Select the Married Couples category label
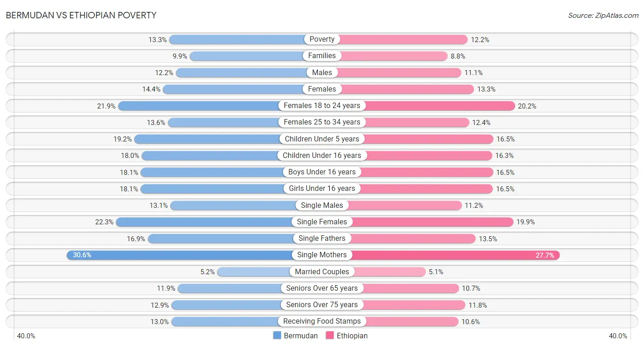The height and width of the screenshot is (347, 644). click(x=322, y=271)
